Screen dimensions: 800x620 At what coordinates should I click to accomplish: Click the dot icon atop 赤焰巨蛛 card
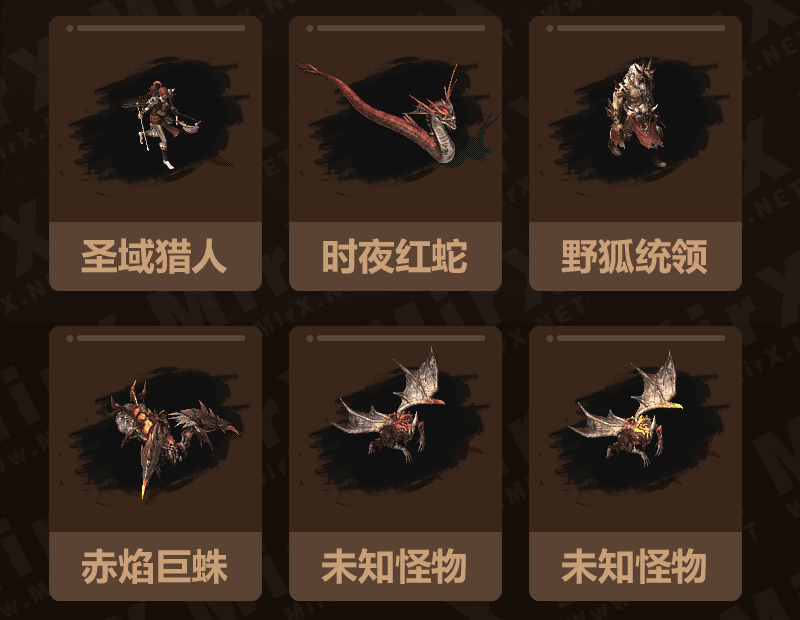(x=70, y=338)
